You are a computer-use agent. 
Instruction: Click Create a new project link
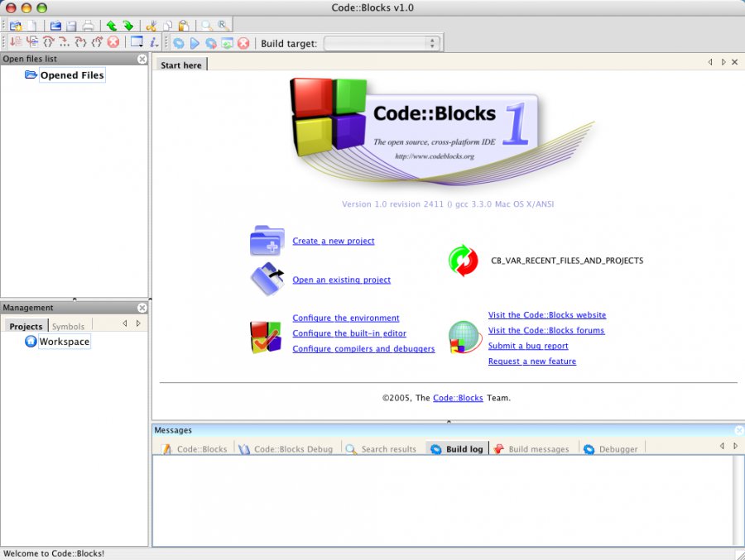pyautogui.click(x=334, y=241)
